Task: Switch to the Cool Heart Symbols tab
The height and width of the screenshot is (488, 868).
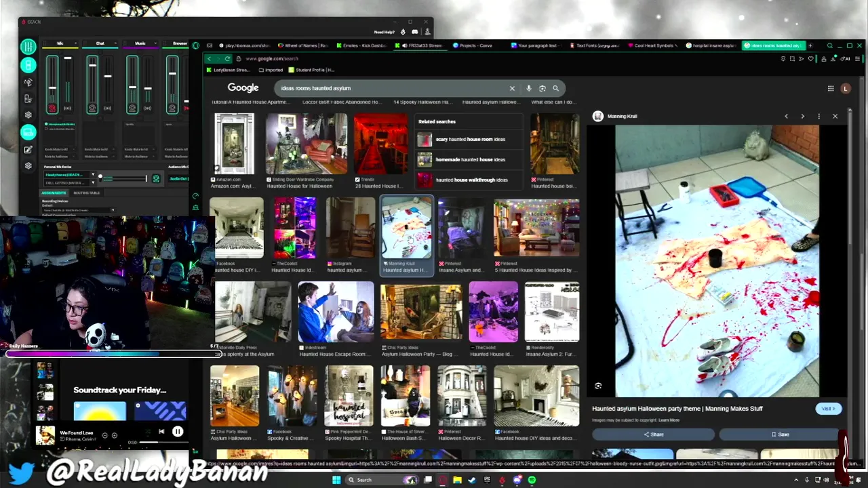Action: pos(654,45)
